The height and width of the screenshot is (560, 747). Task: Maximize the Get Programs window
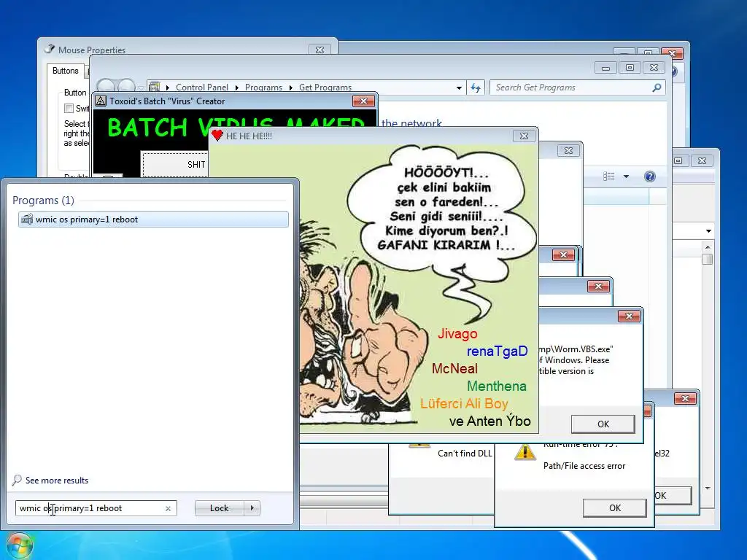pyautogui.click(x=630, y=68)
